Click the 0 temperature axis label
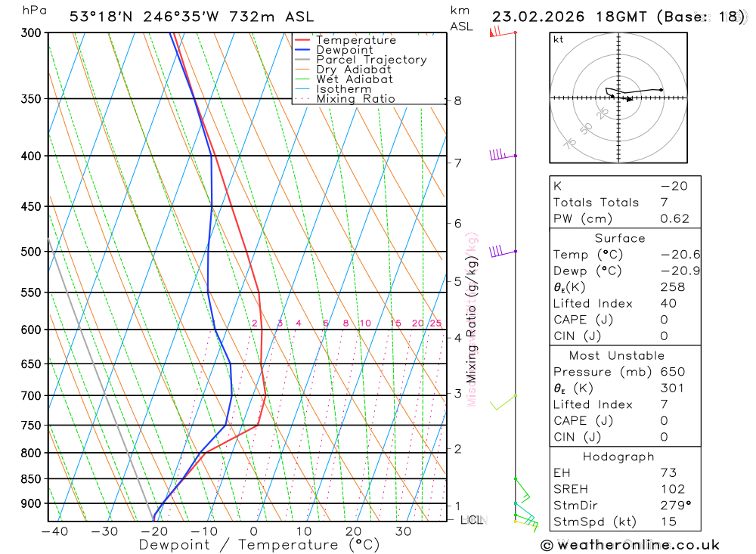 [x=253, y=531]
